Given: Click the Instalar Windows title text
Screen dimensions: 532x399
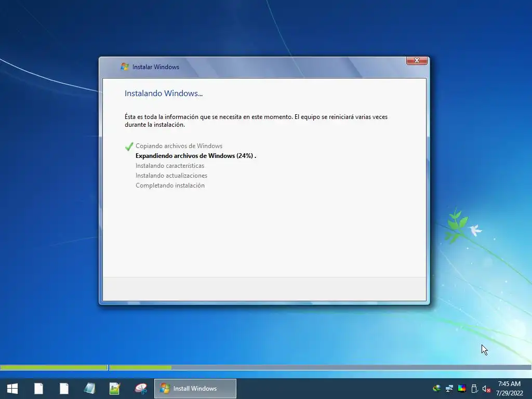Looking at the screenshot, I should (156, 67).
